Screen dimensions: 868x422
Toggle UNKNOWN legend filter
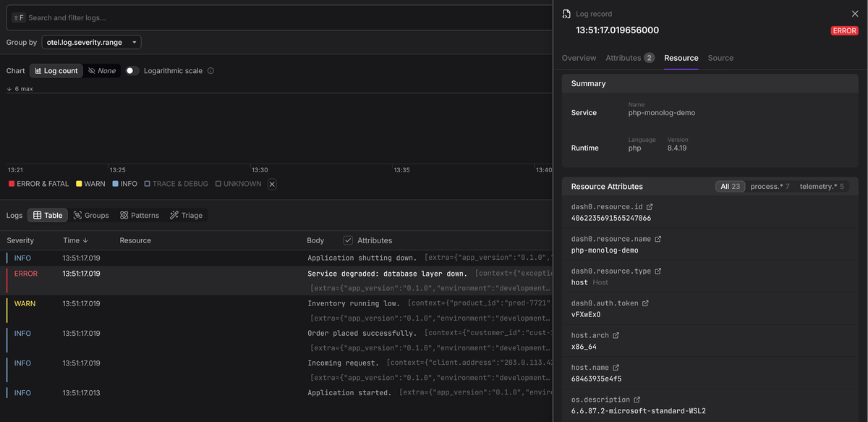click(x=238, y=184)
